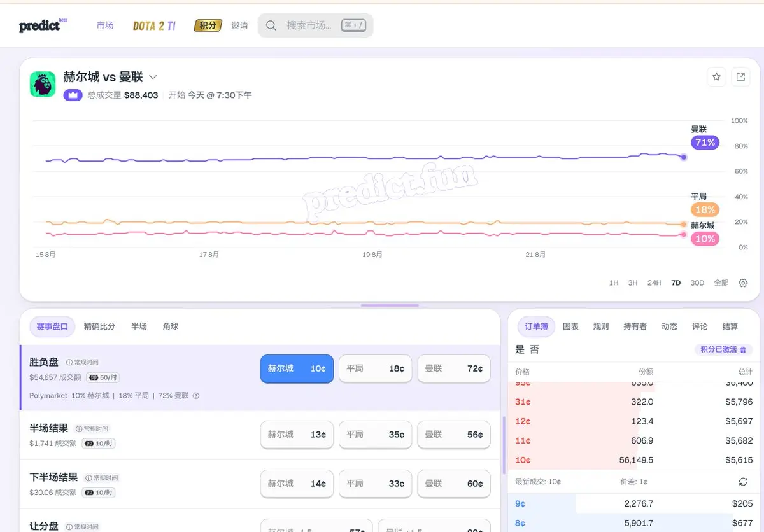Set chart range to 全部
Screen dimensions: 764x532
721,283
